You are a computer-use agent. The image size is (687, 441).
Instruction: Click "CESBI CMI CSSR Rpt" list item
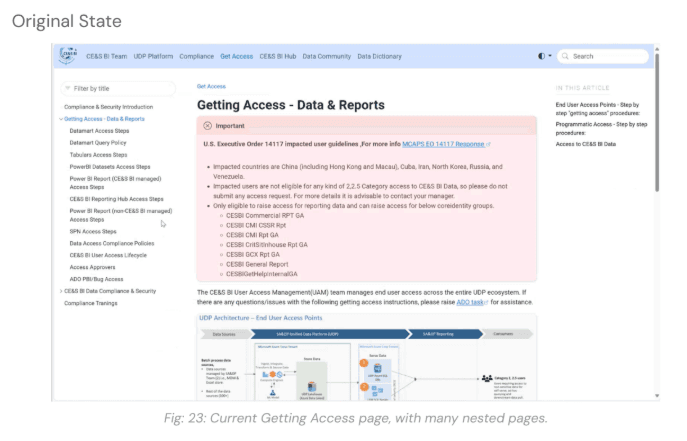(x=256, y=225)
